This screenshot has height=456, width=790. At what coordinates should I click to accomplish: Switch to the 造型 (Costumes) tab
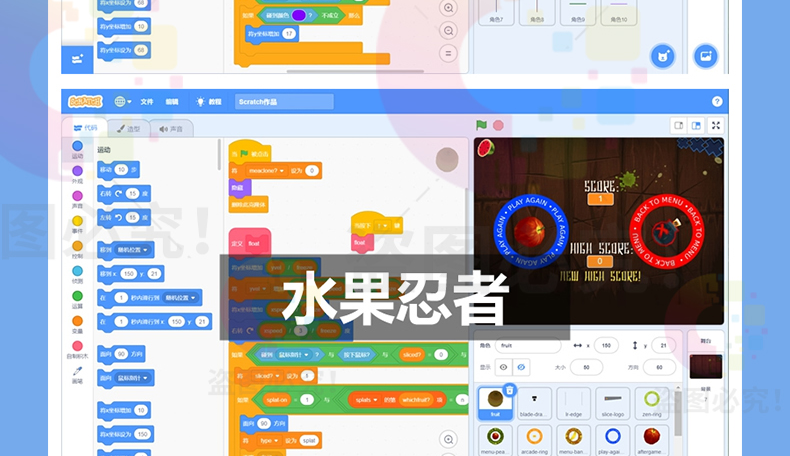(129, 129)
